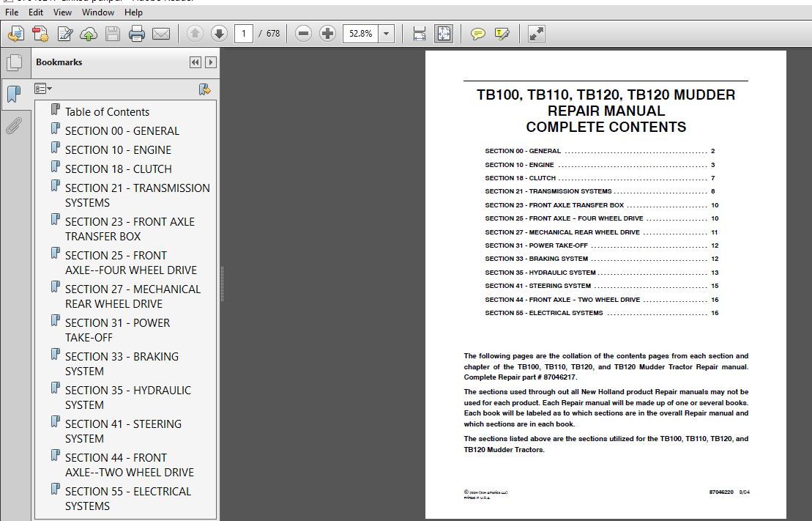Click the highlight text tool icon
Viewport: 812px width, 521px height.
502,34
